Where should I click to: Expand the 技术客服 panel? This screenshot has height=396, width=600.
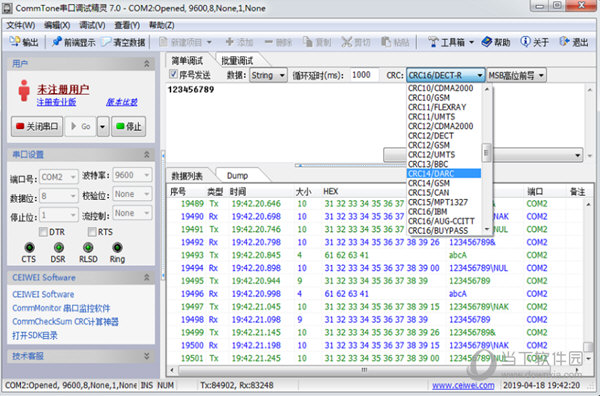click(x=147, y=356)
